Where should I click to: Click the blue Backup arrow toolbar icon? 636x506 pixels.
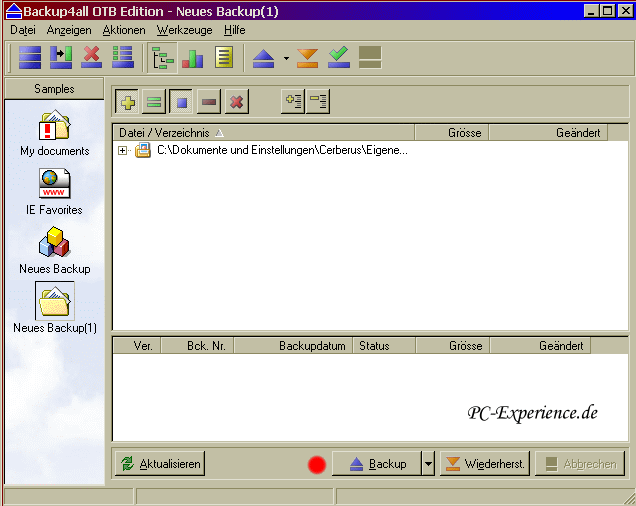[264, 58]
